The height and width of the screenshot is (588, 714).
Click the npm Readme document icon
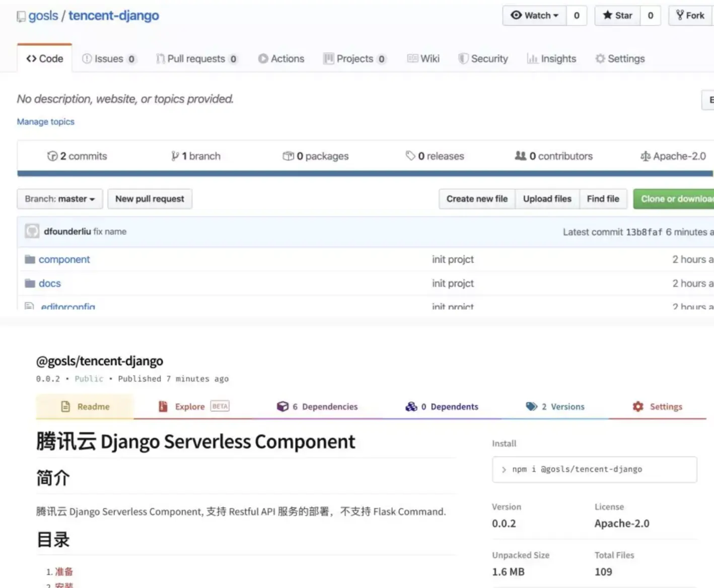coord(65,406)
